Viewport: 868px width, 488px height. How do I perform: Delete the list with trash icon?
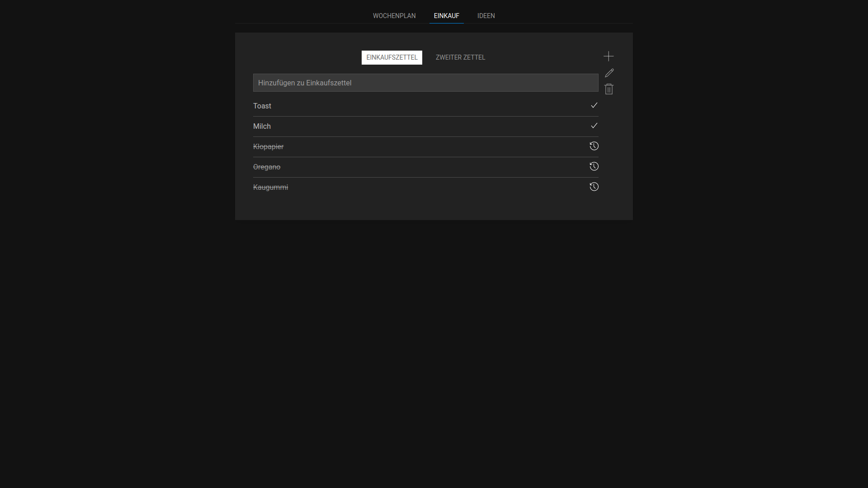pos(609,89)
